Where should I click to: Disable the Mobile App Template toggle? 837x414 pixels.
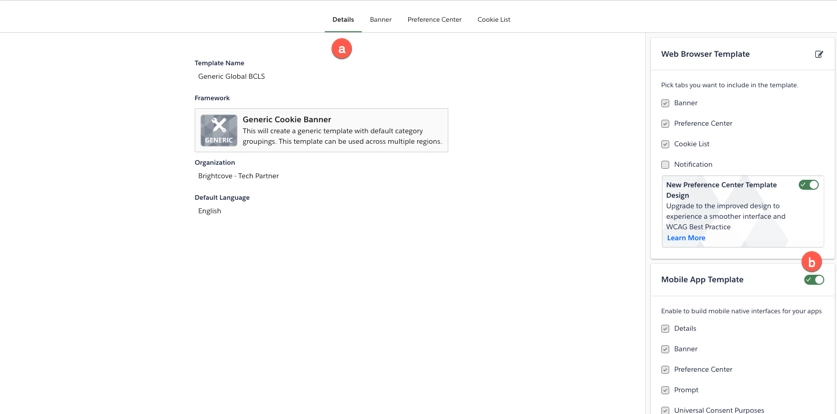coord(814,280)
